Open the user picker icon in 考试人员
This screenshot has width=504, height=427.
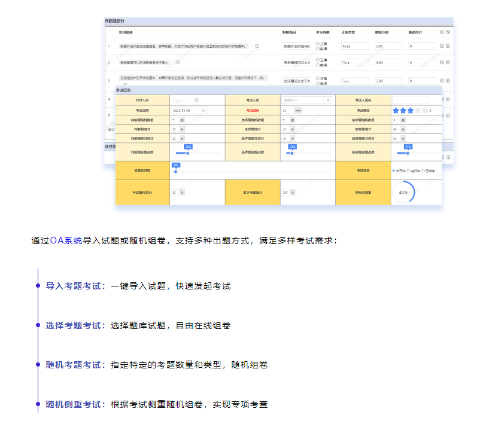[x=327, y=100]
